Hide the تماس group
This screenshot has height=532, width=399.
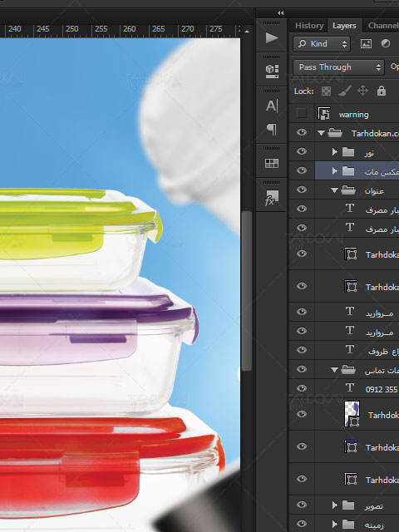[301, 369]
